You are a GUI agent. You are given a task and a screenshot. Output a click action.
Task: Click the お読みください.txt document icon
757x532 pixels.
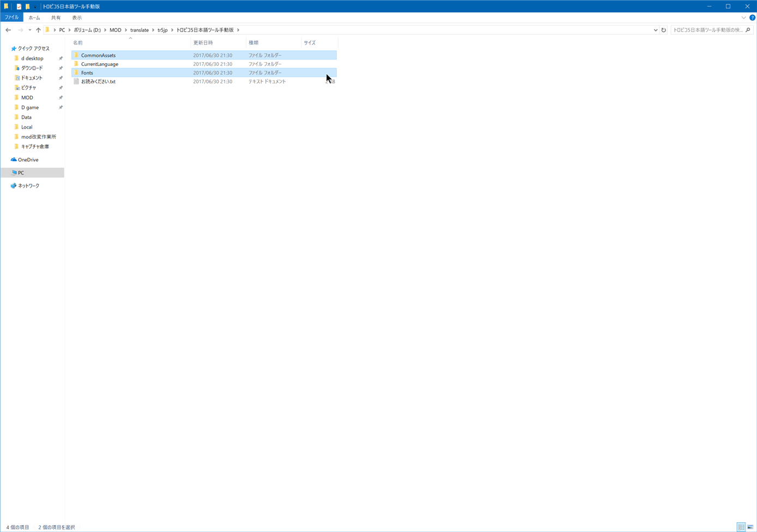point(76,81)
